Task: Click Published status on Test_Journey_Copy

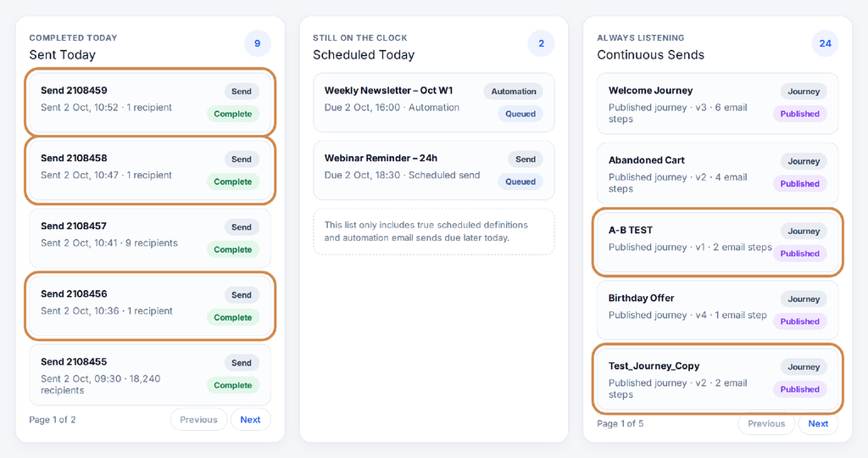Action: click(800, 389)
